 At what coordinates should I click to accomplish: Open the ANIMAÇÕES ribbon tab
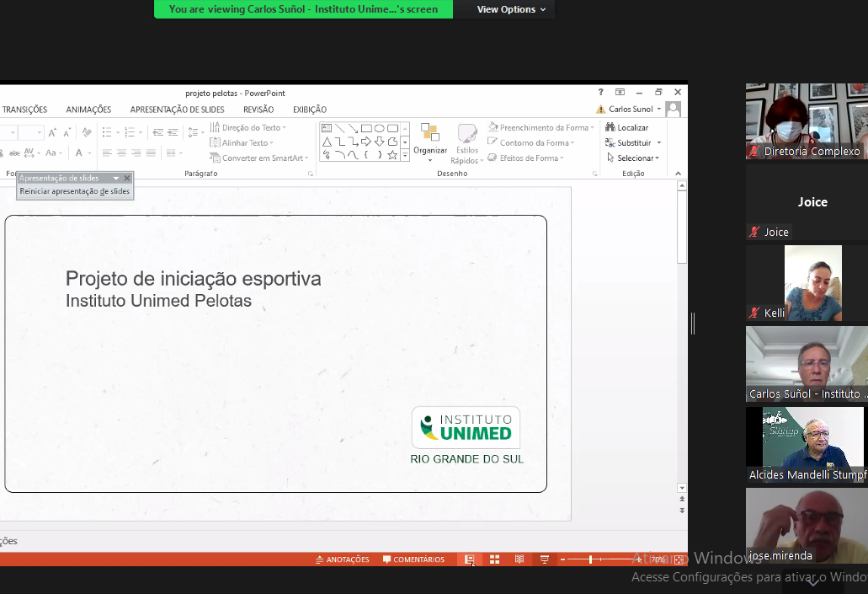click(x=88, y=110)
